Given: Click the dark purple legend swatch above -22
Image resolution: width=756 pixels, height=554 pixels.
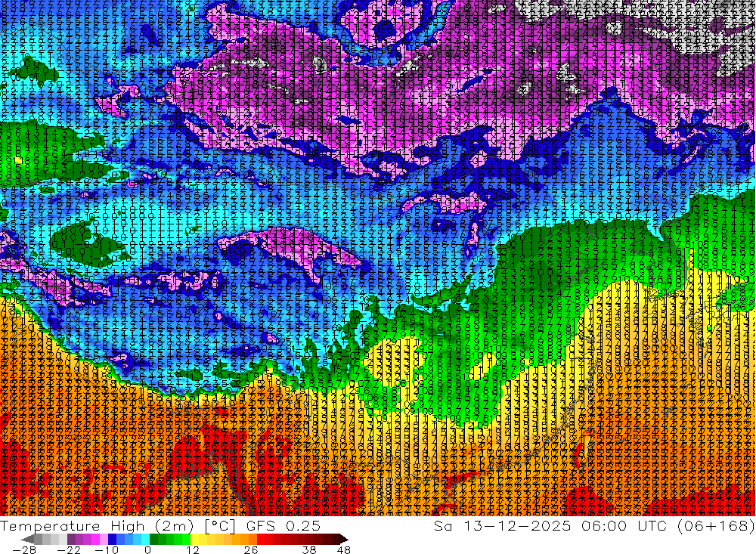Looking at the screenshot, I should (71, 539).
